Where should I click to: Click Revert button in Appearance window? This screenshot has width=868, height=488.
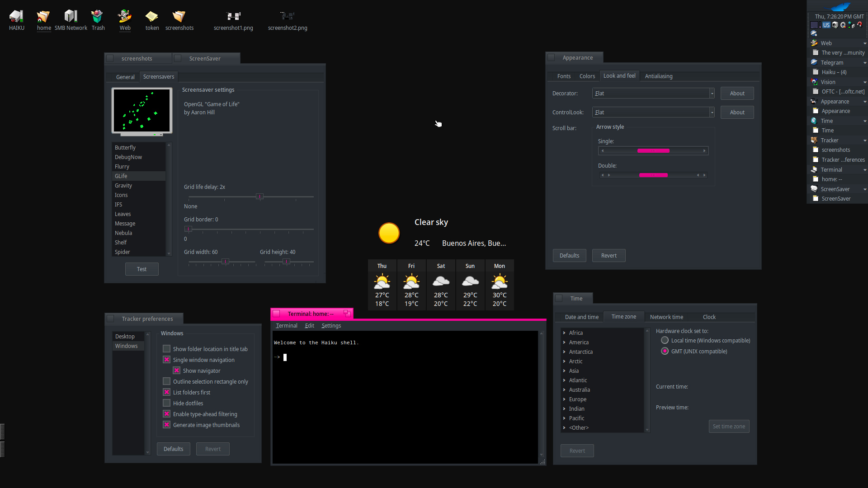609,255
